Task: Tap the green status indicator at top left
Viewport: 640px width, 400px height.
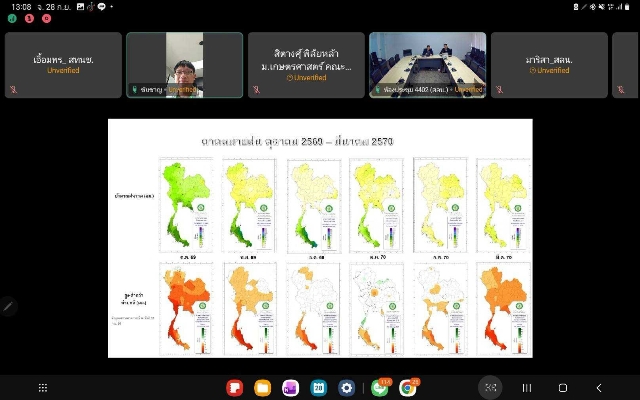Action: [12, 19]
